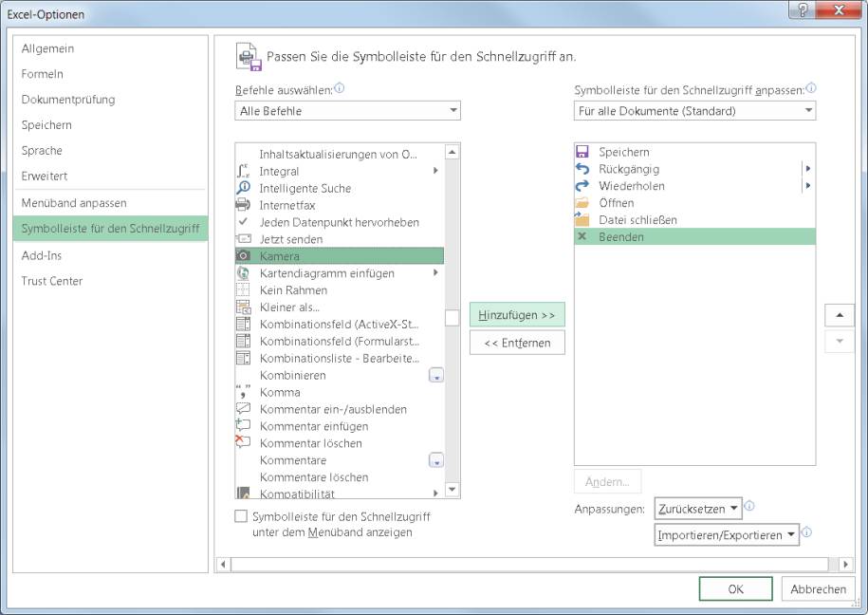Click the Kommentar löschen icon
Screen dimensions: 868x615
tap(243, 443)
